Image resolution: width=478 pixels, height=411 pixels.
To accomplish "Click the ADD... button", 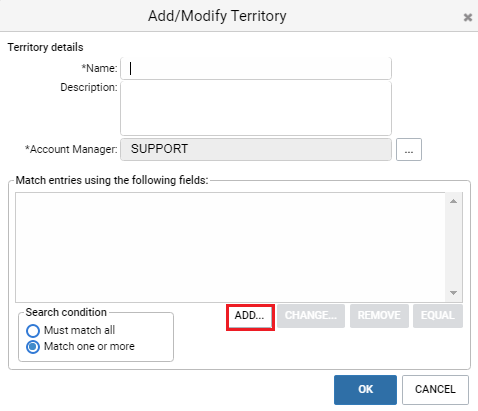I will 250,316.
